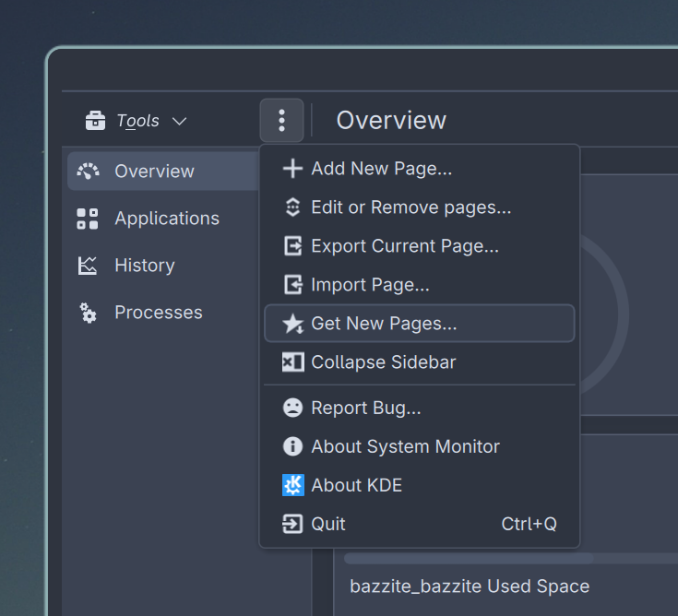The width and height of the screenshot is (678, 616).
Task: Click the Applications grid icon
Action: pyautogui.click(x=88, y=219)
